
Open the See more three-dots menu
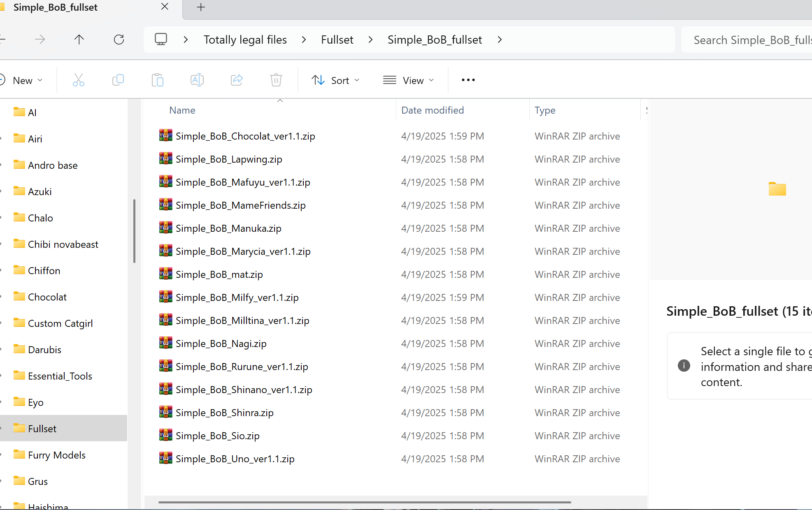click(468, 80)
